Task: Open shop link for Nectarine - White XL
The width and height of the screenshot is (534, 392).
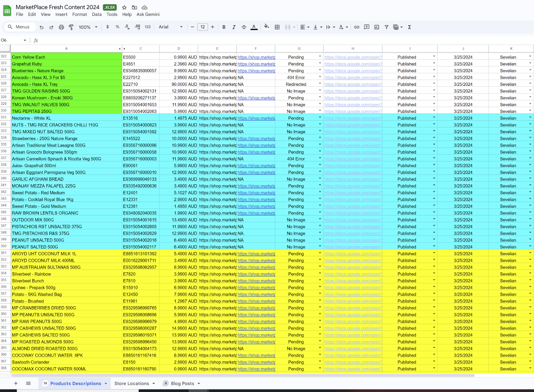Action: pos(256,118)
